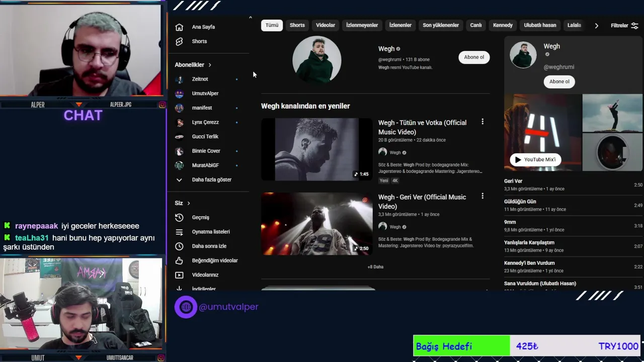Select the İzlenmeyenler filter chip
The image size is (644, 362).
[362, 25]
